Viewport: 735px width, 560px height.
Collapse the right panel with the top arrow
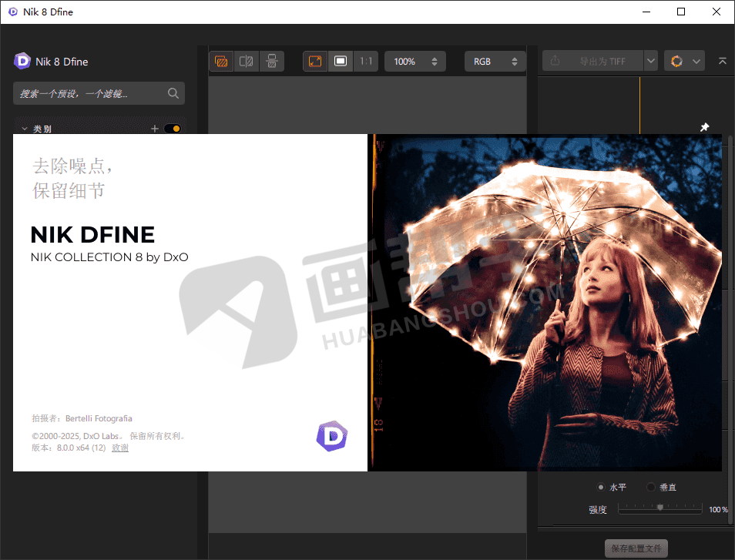(723, 61)
